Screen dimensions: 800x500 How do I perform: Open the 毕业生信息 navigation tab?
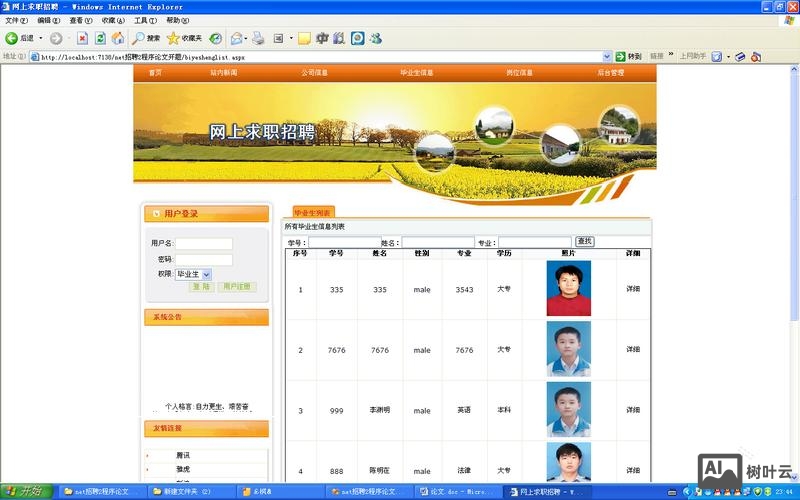click(x=416, y=73)
